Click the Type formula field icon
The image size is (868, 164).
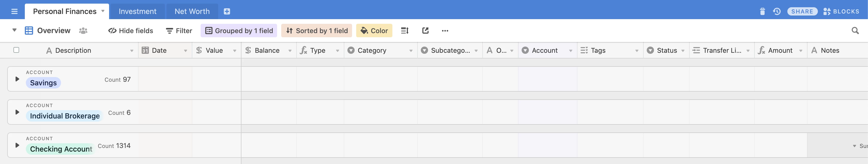303,50
